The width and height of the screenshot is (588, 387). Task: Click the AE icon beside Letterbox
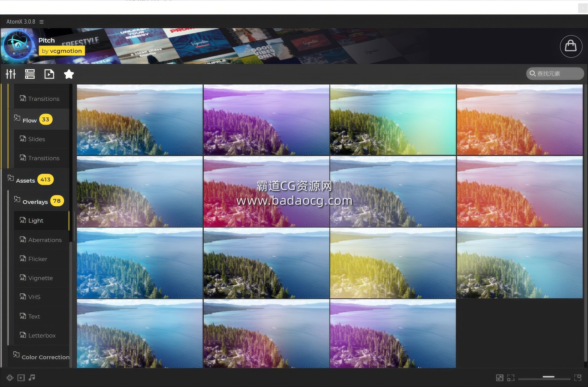23,335
